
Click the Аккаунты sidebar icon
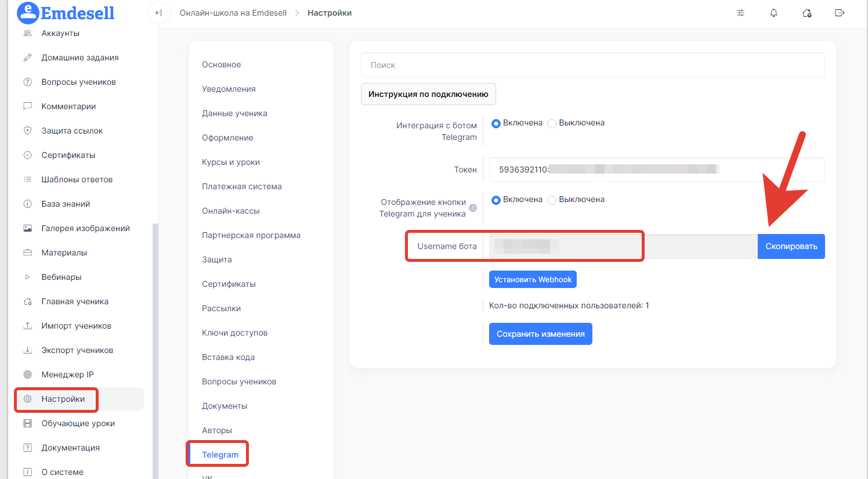click(x=27, y=33)
